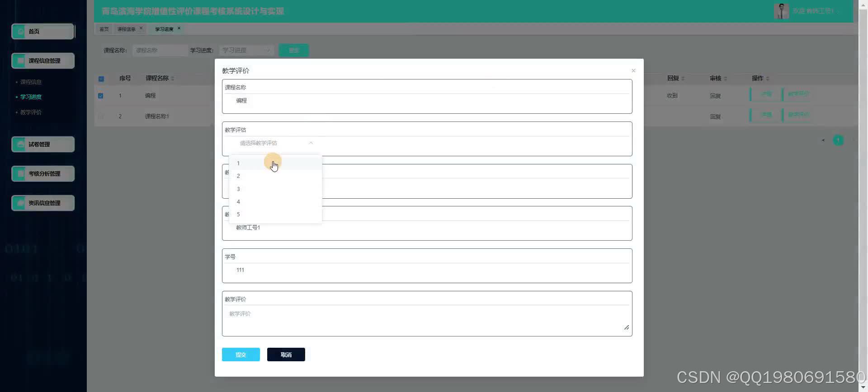Select option 2 in the evaluation dropdown
This screenshot has width=868, height=392.
pyautogui.click(x=275, y=176)
